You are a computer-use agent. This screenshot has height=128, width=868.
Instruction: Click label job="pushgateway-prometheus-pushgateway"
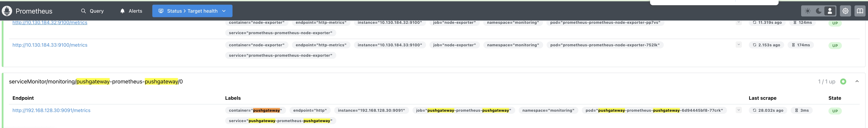click(x=463, y=110)
